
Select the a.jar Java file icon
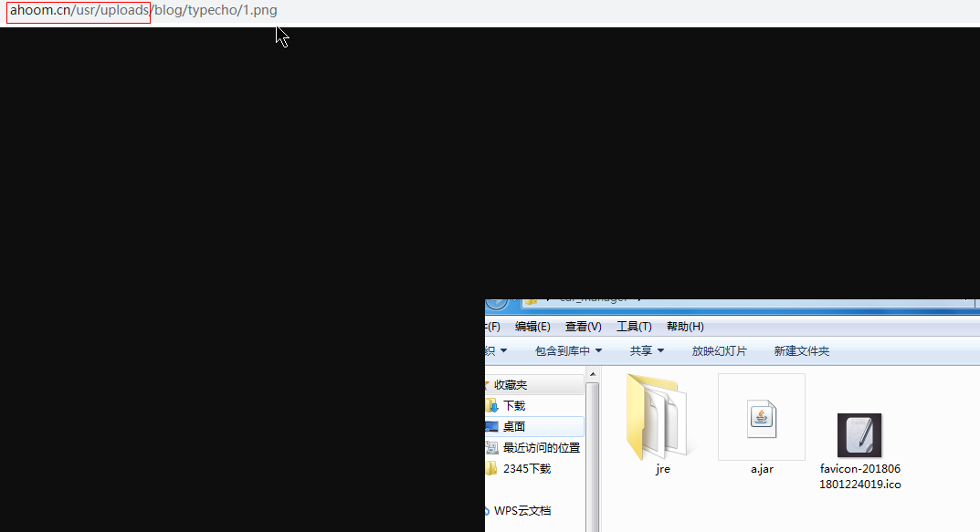click(761, 416)
